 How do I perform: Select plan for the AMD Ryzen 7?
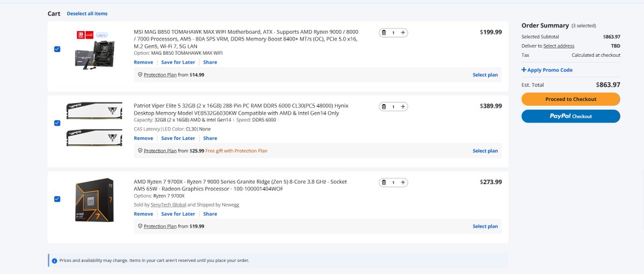tap(485, 226)
